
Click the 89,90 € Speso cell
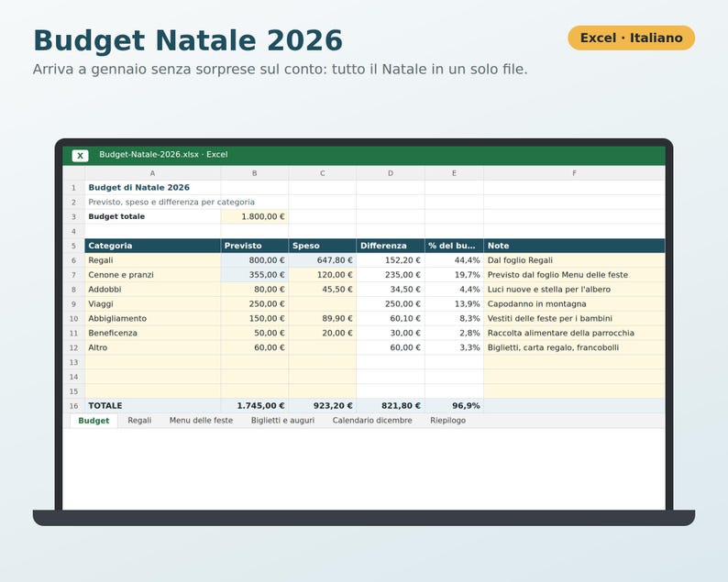(x=322, y=318)
